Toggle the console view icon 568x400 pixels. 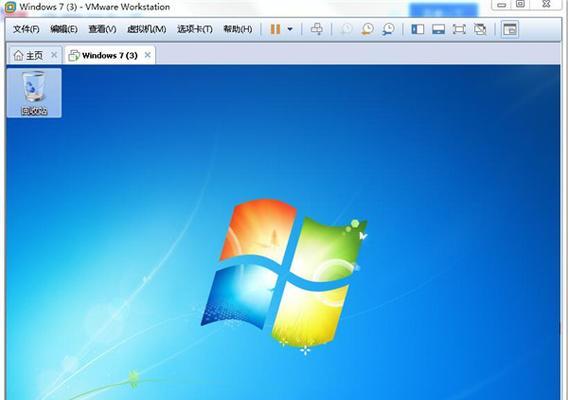pyautogui.click(x=510, y=29)
